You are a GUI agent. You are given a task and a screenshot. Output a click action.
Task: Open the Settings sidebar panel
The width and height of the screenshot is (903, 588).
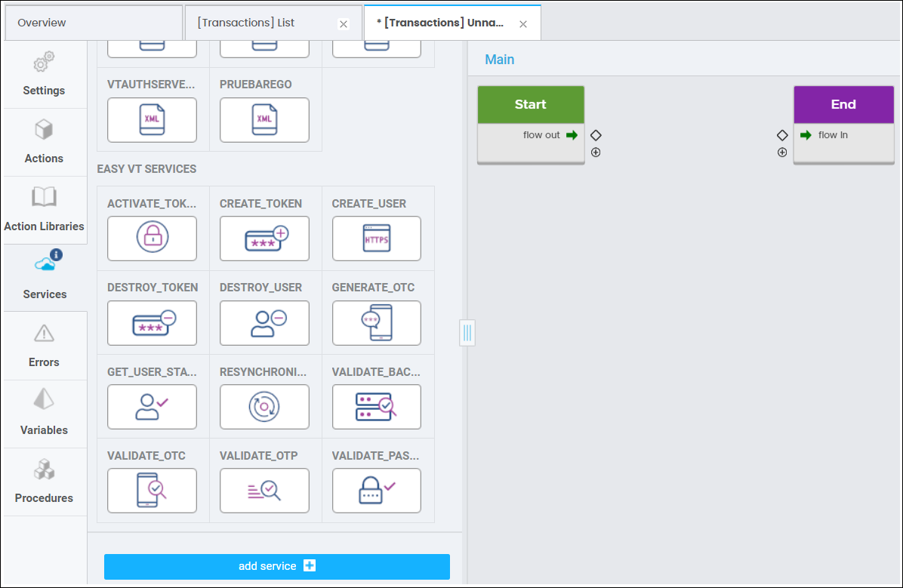44,75
